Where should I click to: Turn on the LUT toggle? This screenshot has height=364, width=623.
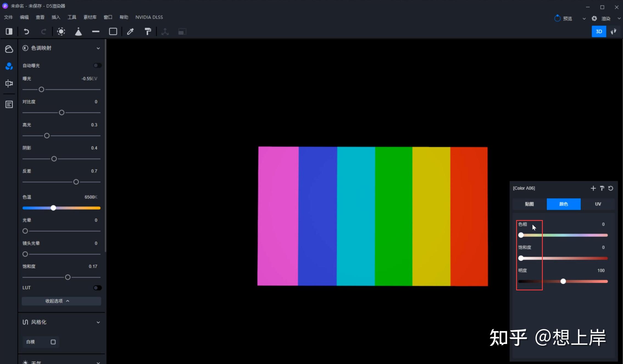[x=97, y=288]
